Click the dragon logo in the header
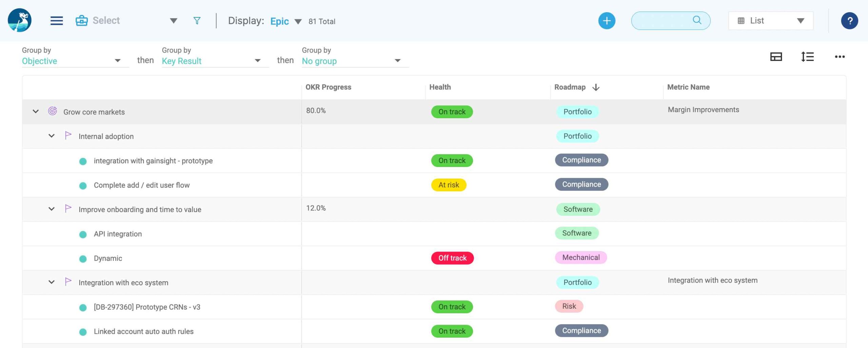The width and height of the screenshot is (868, 348). [20, 20]
